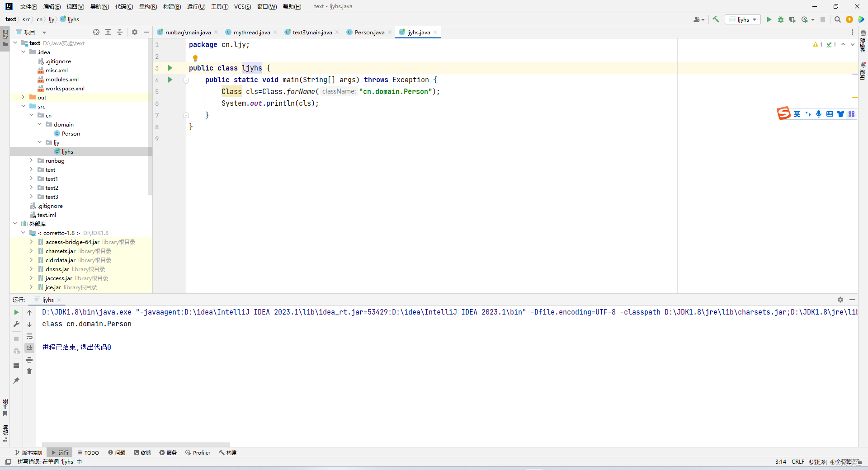Run the ljyhs configuration with green play button
This screenshot has height=470, width=868.
tap(769, 19)
